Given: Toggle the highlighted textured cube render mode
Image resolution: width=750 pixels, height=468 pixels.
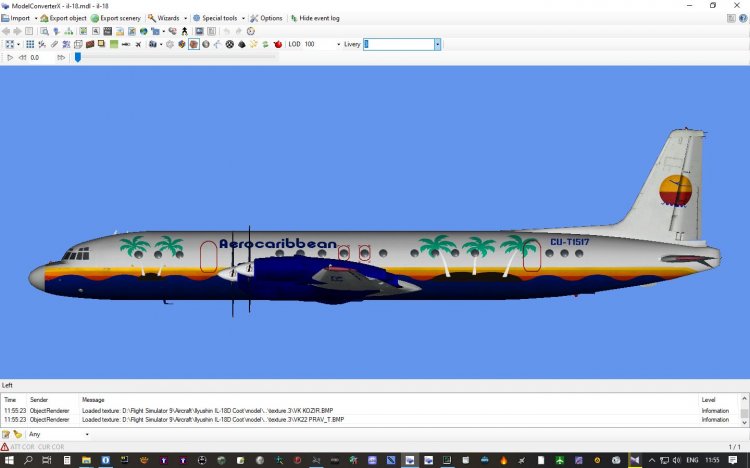Looking at the screenshot, I should 194,44.
